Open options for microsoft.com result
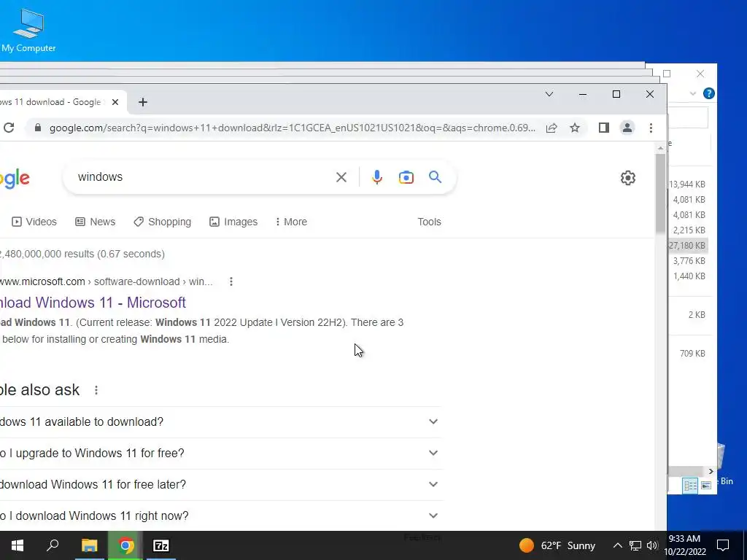This screenshot has height=560, width=747. pyautogui.click(x=231, y=281)
